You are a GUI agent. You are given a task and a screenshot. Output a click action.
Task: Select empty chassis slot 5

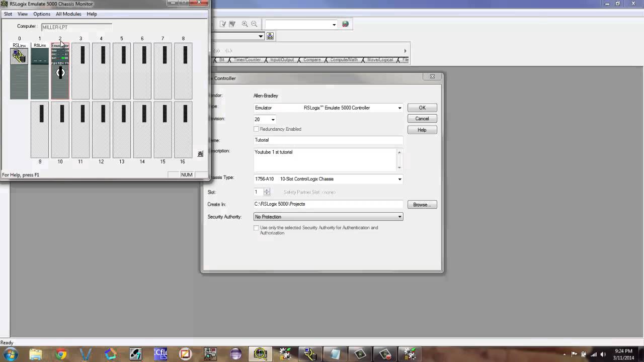coord(121,71)
